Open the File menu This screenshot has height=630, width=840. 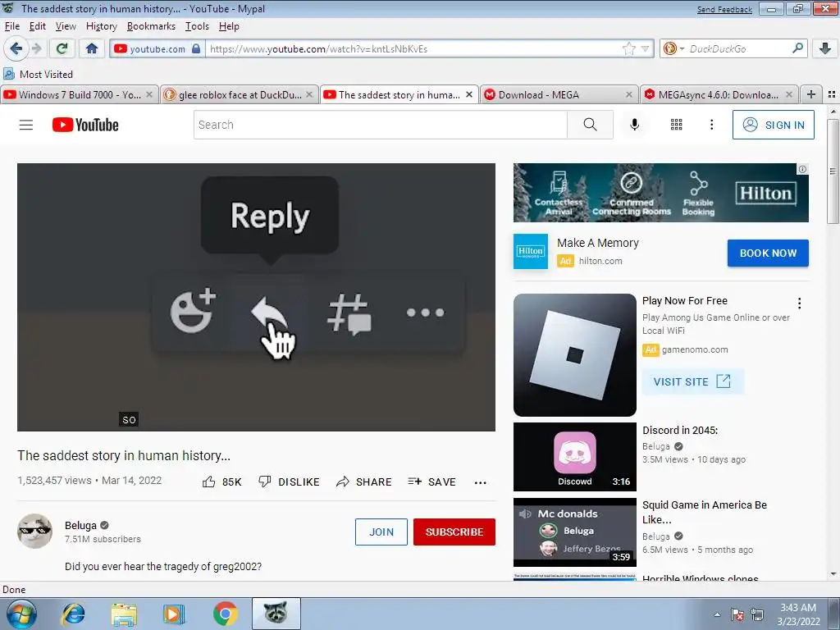coord(11,26)
